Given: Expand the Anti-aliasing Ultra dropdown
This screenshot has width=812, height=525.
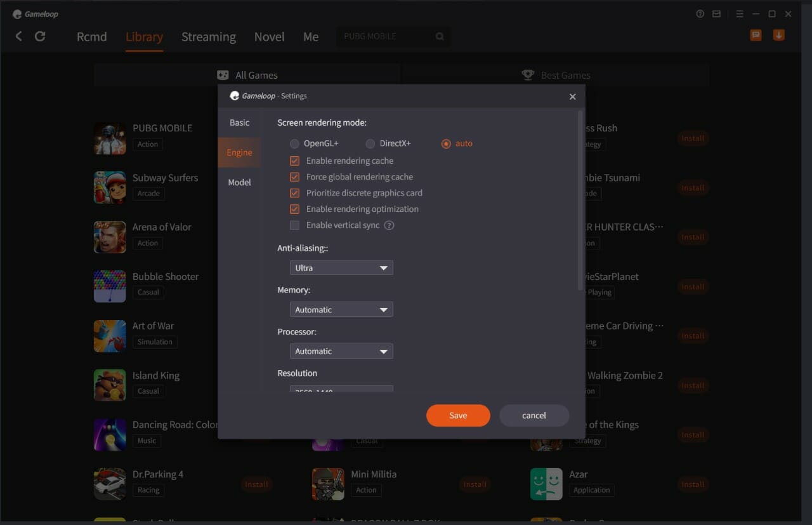Looking at the screenshot, I should 341,268.
